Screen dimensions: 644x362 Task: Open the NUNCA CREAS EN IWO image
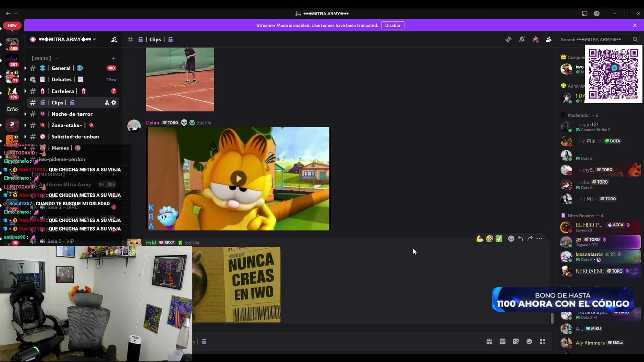point(236,285)
